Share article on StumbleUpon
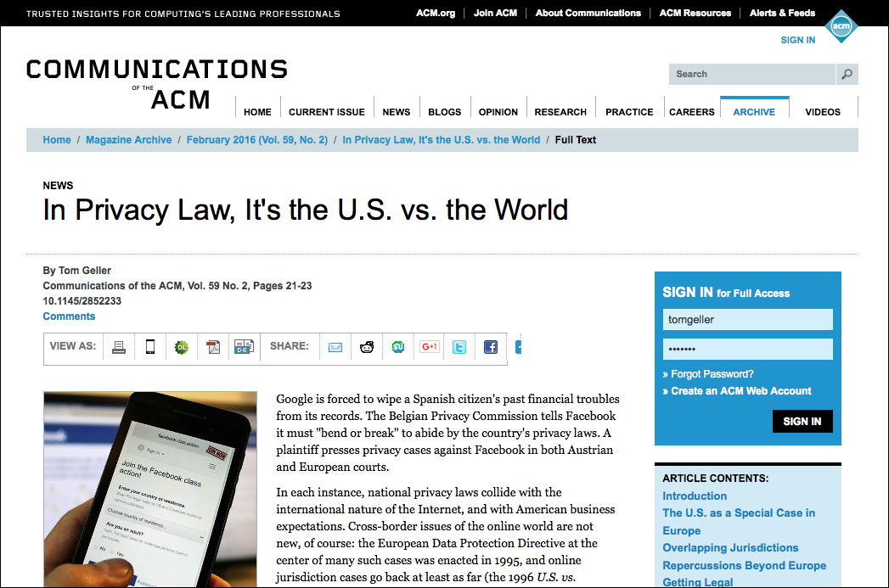Image resolution: width=889 pixels, height=588 pixels. point(397,347)
